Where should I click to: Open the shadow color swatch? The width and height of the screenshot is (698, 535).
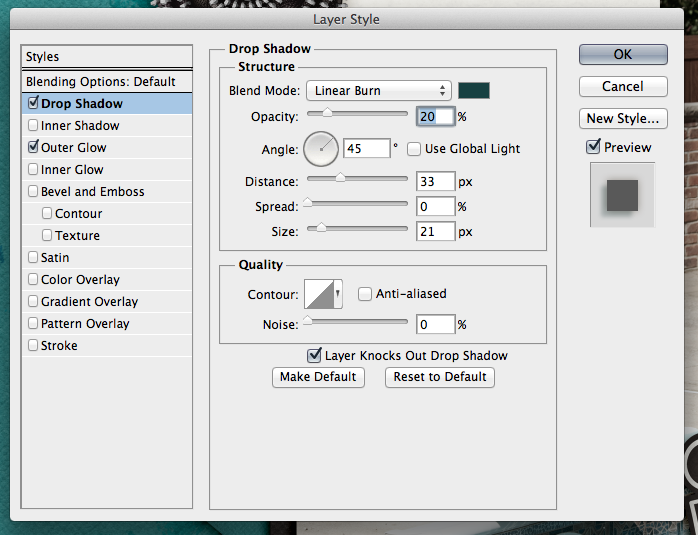474,90
